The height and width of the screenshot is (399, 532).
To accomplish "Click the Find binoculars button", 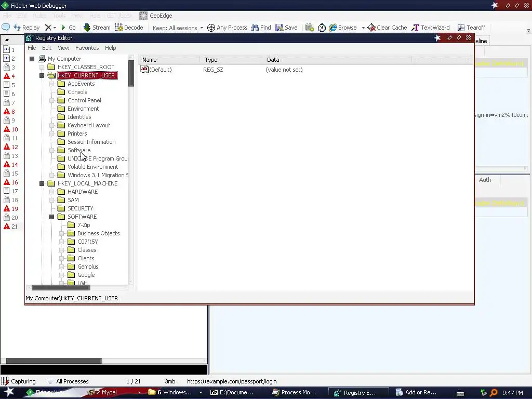I will click(261, 28).
